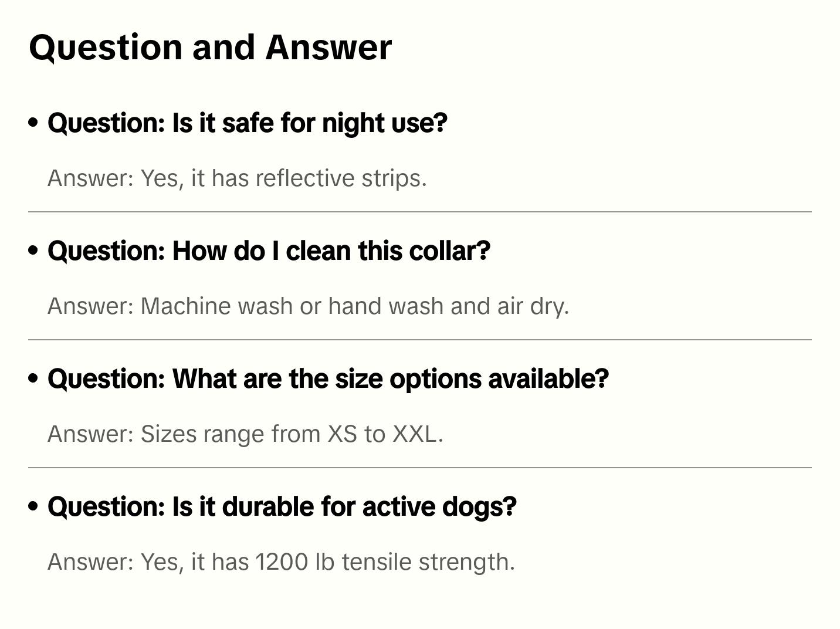Viewport: 840px width, 629px height.
Task: Click the word "Answer" in the heading
Action: coord(328,47)
